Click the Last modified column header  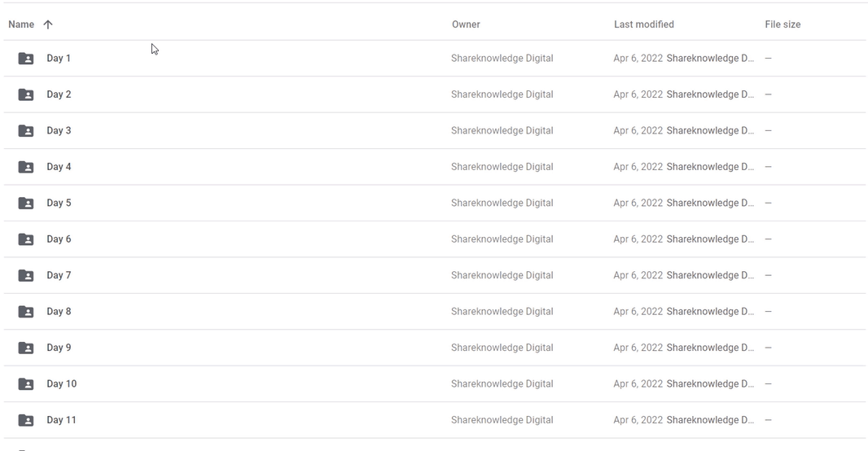point(644,24)
